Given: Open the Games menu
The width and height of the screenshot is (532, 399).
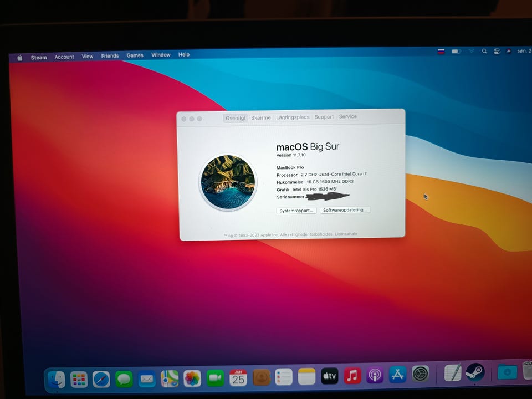Looking at the screenshot, I should 135,55.
